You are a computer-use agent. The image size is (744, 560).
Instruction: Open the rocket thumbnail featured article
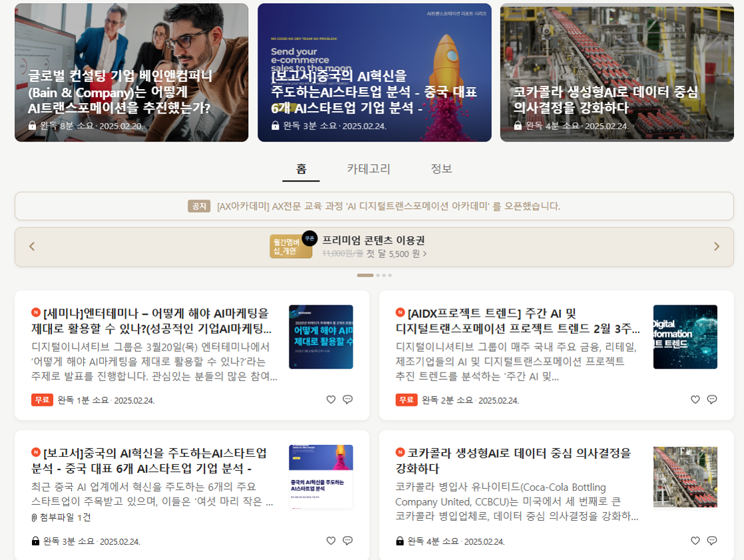(374, 72)
